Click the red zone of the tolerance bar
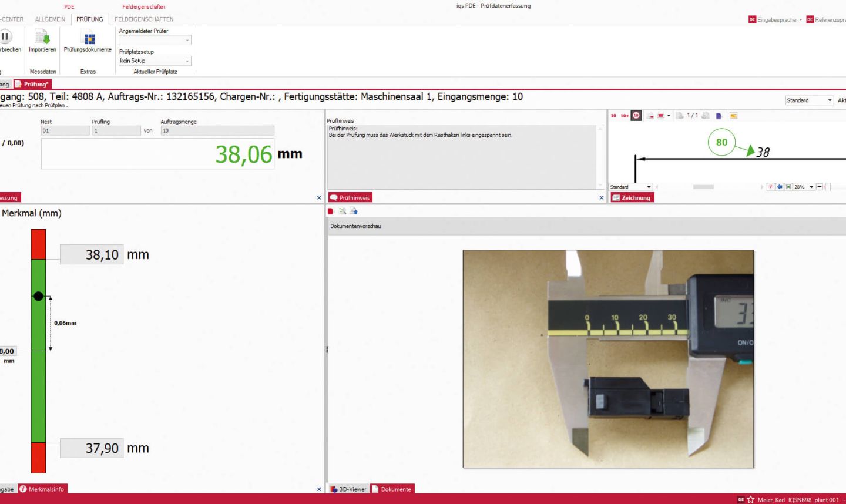 tap(38, 243)
